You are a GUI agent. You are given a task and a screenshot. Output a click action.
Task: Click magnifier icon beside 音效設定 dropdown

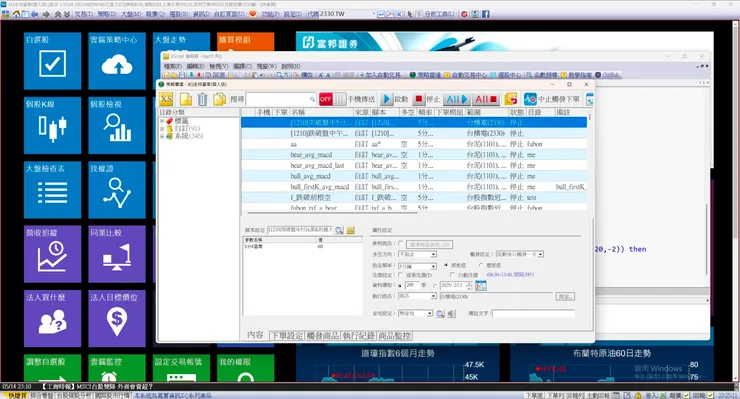(x=440, y=314)
